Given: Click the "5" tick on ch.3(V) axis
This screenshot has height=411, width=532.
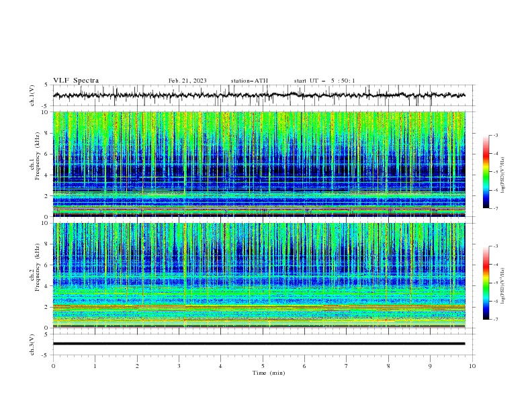Looking at the screenshot, I should (x=46, y=334).
